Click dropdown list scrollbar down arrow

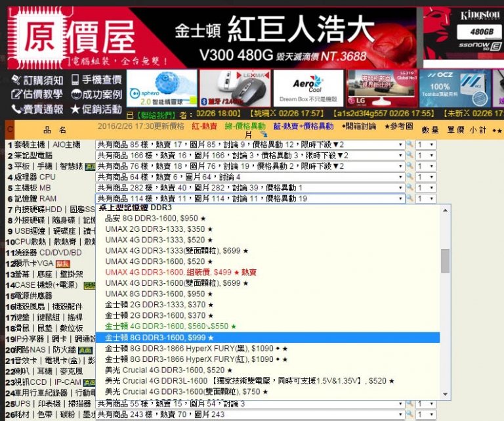click(445, 394)
